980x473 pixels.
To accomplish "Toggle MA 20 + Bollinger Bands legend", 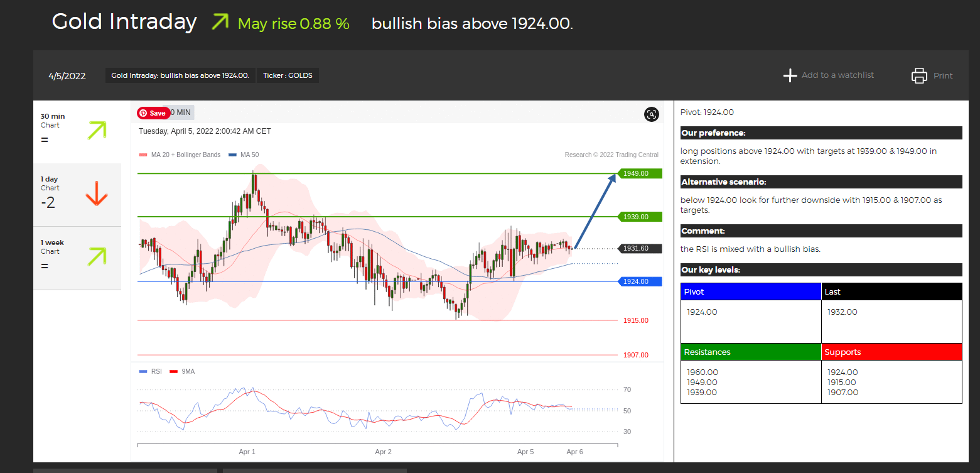I will click(180, 155).
